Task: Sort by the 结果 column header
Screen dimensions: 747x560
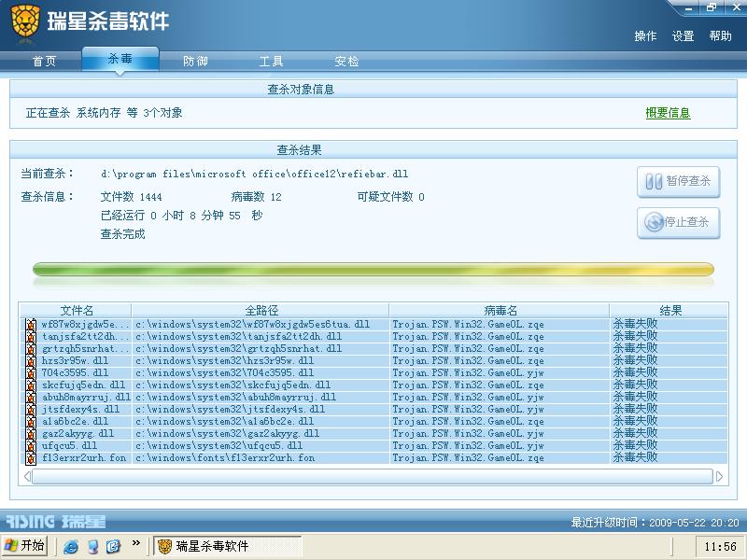Action: [x=669, y=311]
